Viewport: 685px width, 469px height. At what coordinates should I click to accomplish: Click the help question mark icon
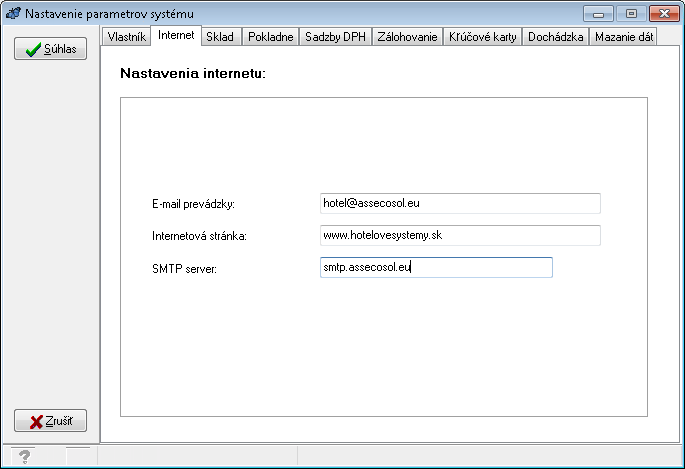click(x=24, y=457)
